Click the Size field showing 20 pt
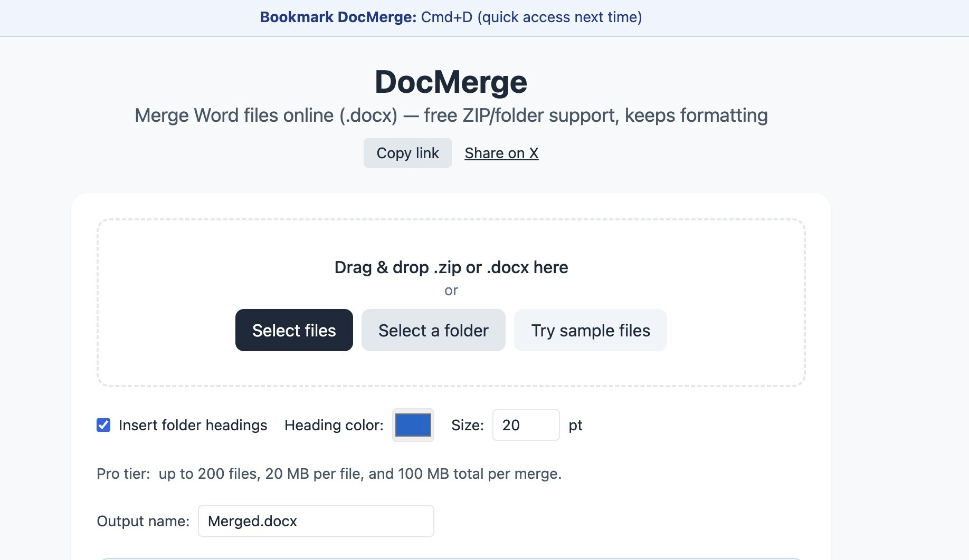Image resolution: width=969 pixels, height=560 pixels. point(526,425)
